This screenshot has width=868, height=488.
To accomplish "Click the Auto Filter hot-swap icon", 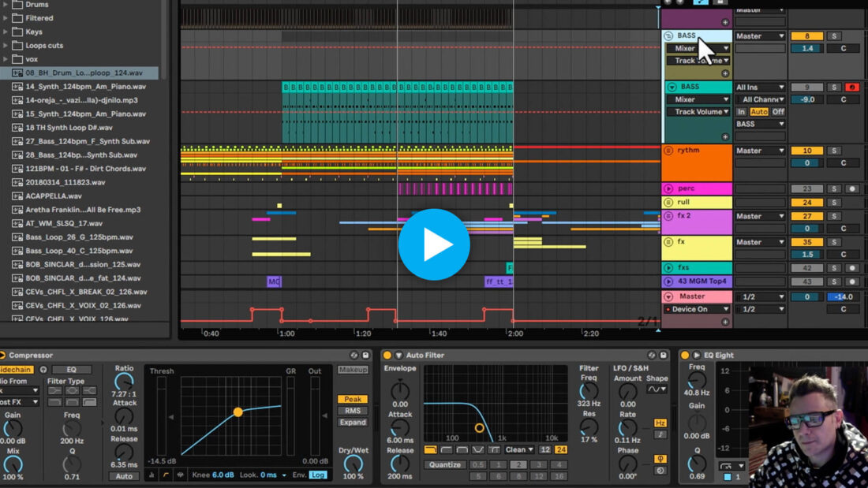I will tap(652, 356).
